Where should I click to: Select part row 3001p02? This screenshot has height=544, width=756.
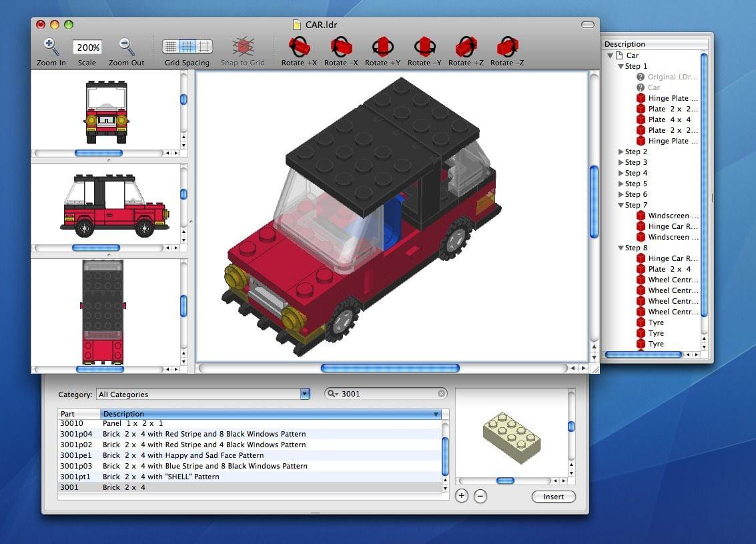(x=250, y=445)
